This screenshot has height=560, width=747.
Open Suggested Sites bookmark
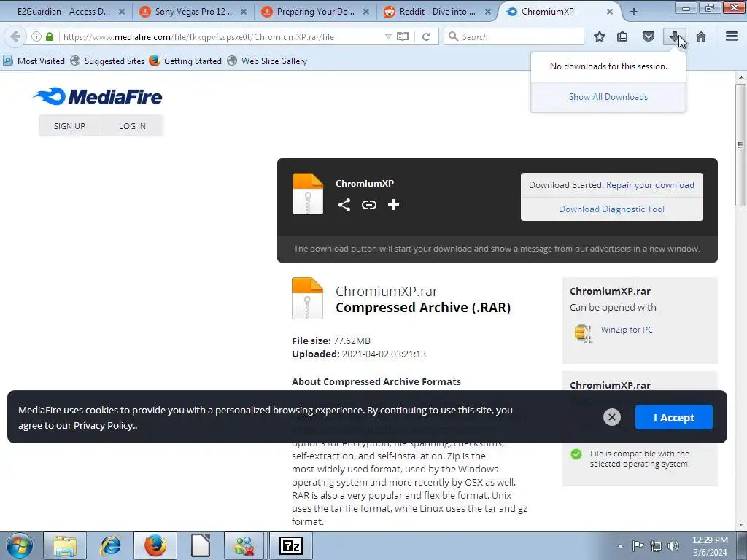(x=107, y=61)
